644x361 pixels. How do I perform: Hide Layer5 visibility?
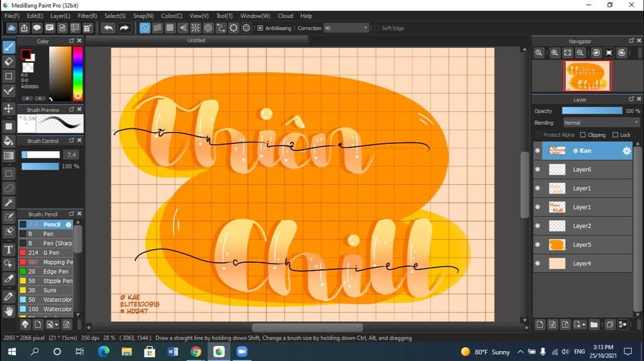tap(538, 245)
